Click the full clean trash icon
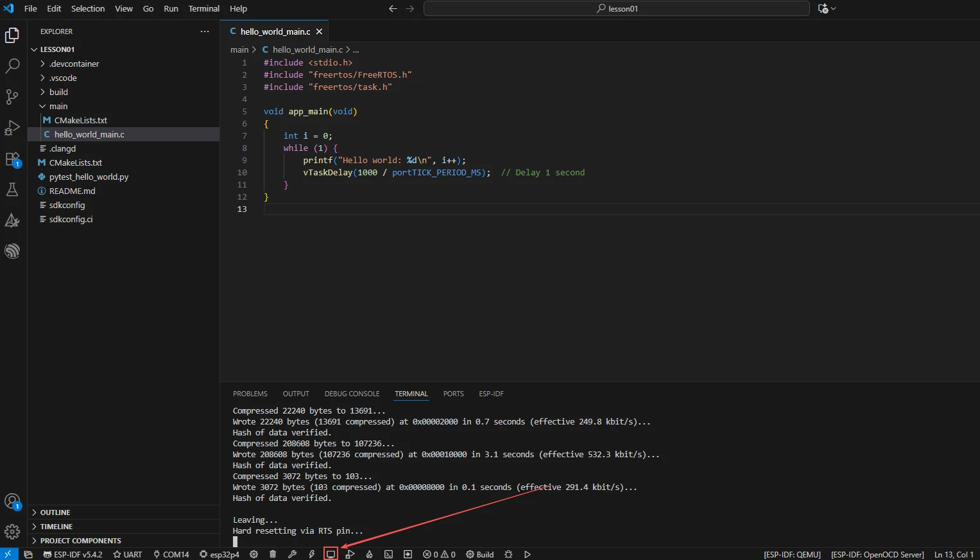980x560 pixels. point(273,554)
